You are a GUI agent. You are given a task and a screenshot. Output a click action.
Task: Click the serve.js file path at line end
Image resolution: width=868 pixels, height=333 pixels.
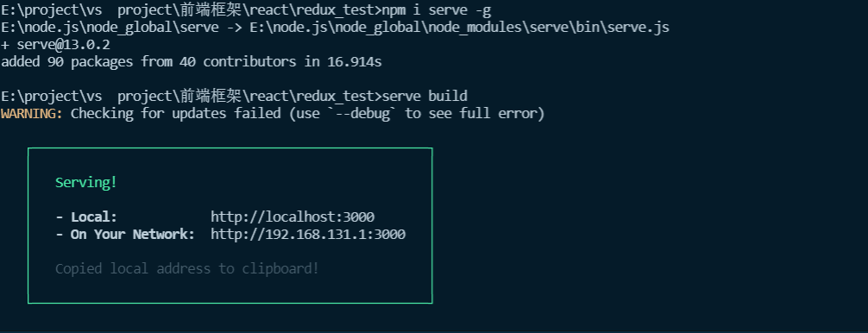460,27
